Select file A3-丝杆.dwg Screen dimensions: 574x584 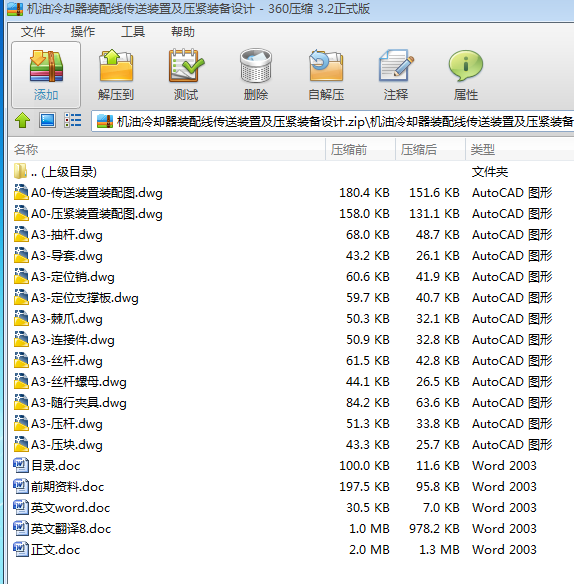point(67,361)
